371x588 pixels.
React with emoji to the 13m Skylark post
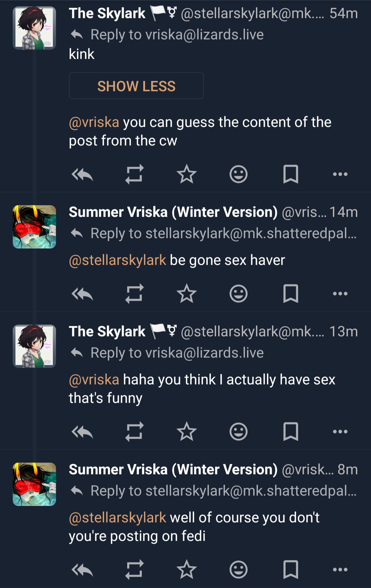pos(238,431)
